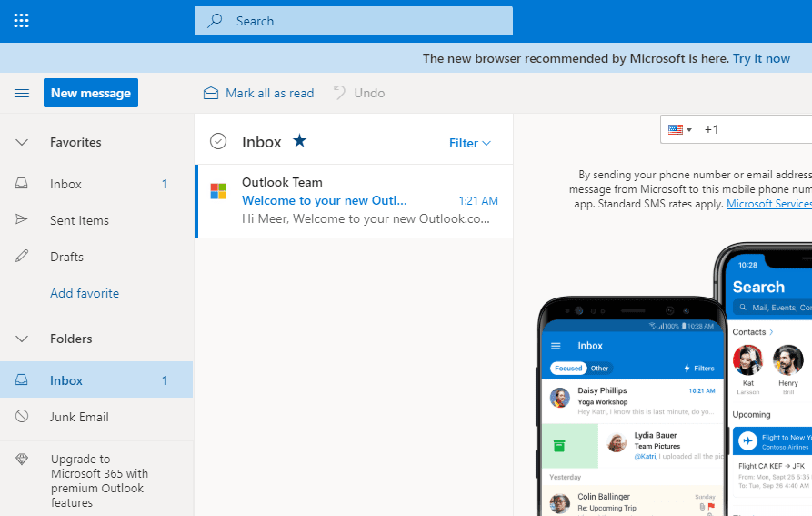
Task: Click the Sent Items paper plane icon
Action: point(21,219)
